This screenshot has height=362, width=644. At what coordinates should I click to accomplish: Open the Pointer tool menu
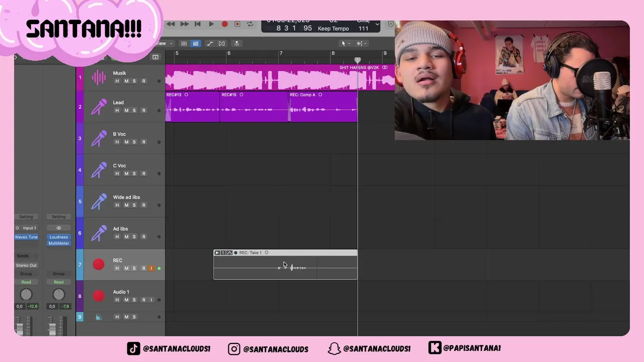(x=346, y=43)
